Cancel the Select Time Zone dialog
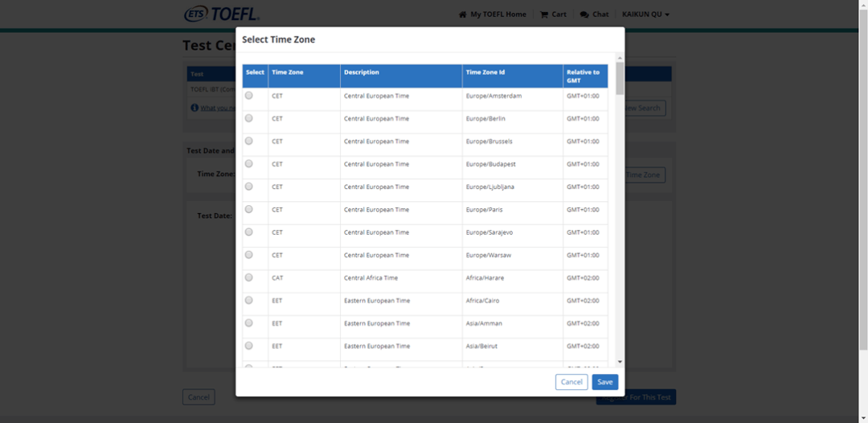 click(x=571, y=382)
